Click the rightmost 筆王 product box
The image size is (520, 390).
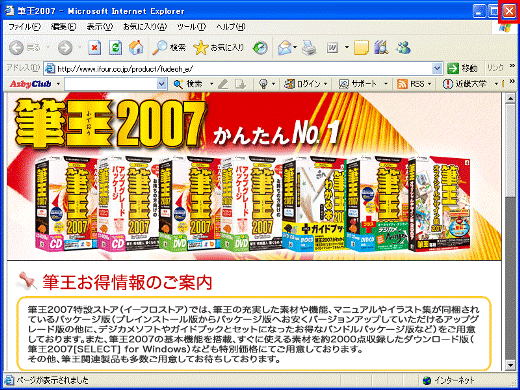(x=439, y=204)
